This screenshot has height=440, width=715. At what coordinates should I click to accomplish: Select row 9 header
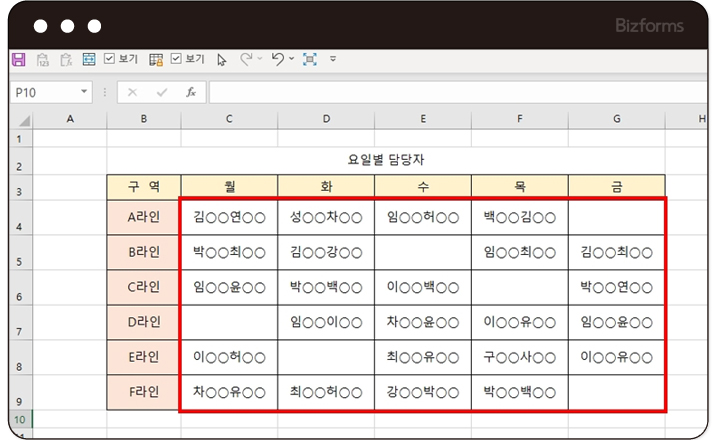pos(20,393)
